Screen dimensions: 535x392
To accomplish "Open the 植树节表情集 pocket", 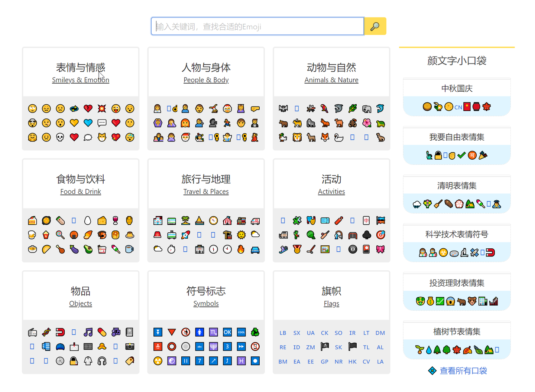I will point(457,331).
